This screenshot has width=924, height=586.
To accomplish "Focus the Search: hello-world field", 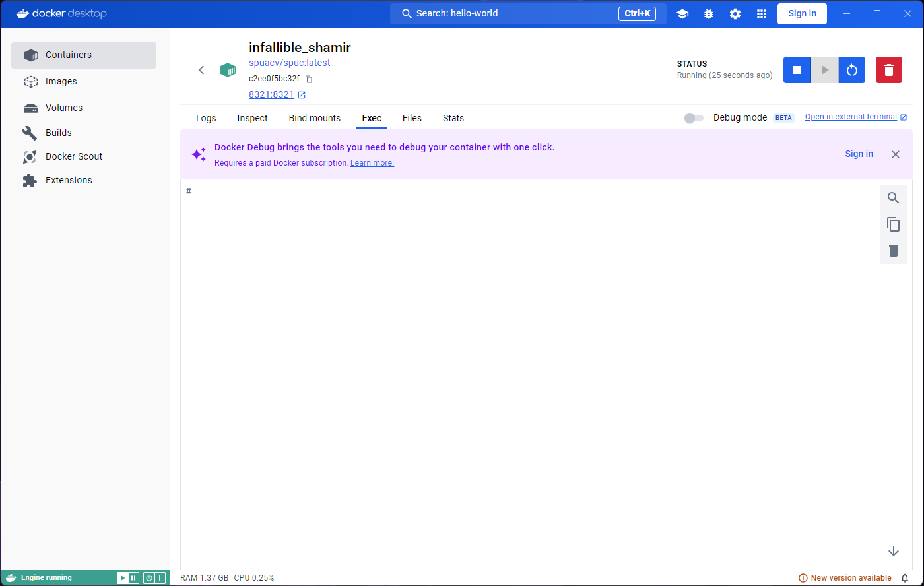I will (x=528, y=13).
